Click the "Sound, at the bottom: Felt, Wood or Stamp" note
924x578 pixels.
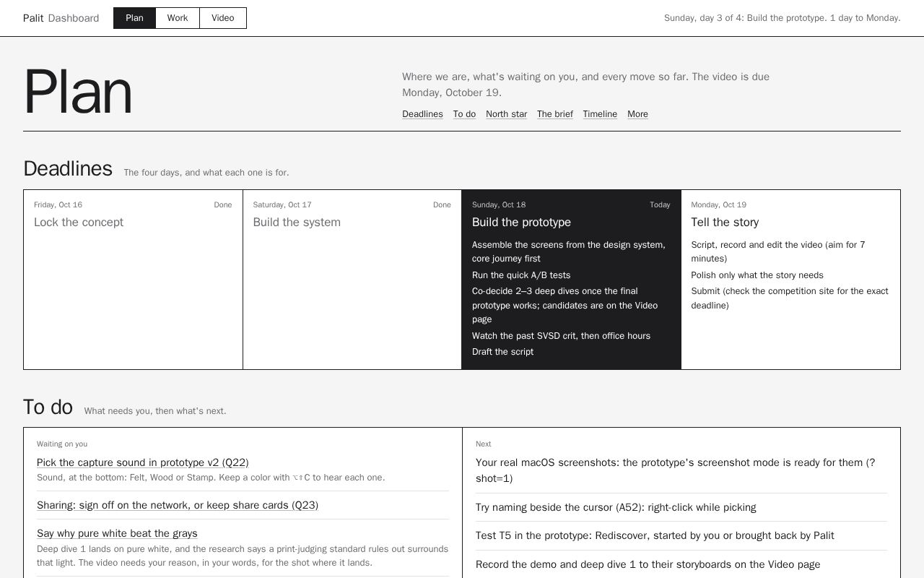(211, 478)
